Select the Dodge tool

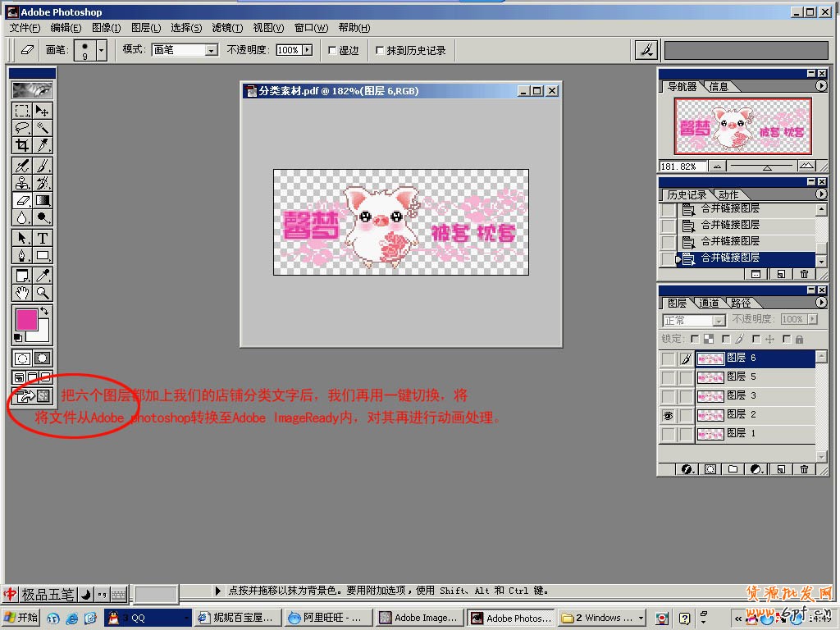[43, 217]
